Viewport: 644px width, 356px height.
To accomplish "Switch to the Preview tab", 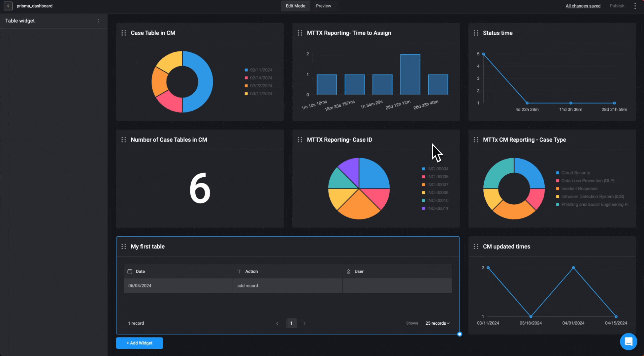I will click(x=323, y=6).
